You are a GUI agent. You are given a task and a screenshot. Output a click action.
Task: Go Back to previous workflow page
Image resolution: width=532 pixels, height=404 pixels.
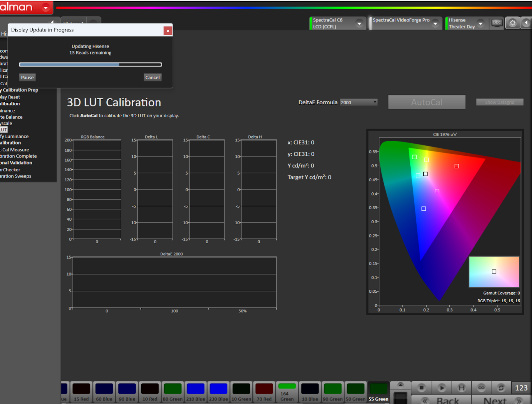coord(441,400)
